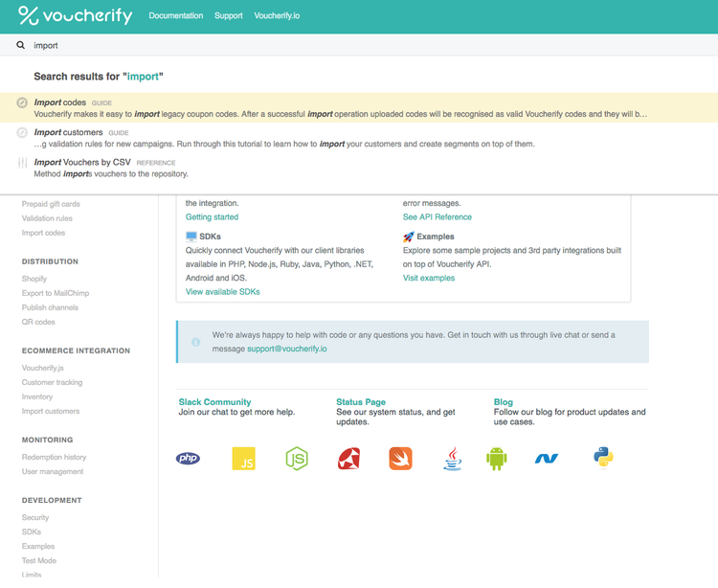
Task: Open the Import codes guide result
Action: click(60, 102)
